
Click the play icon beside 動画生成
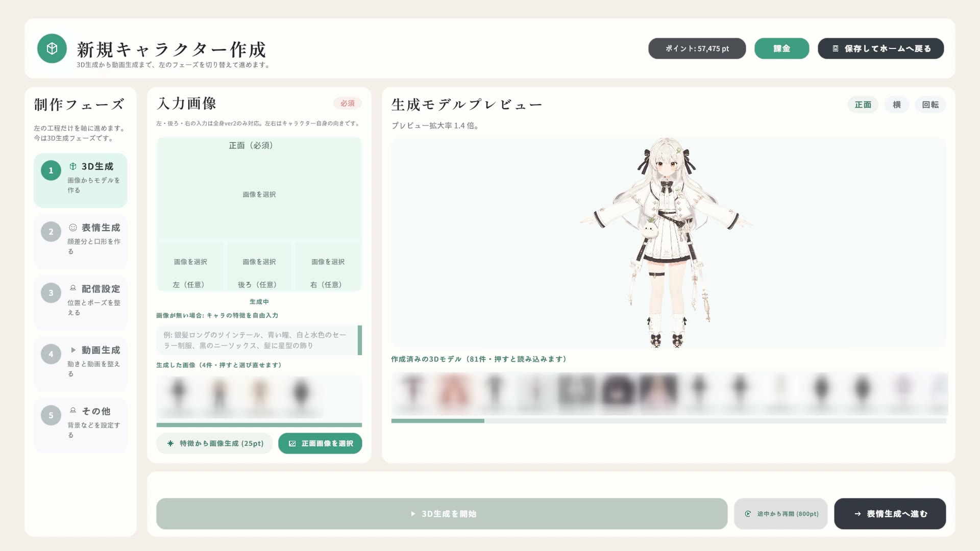[73, 350]
